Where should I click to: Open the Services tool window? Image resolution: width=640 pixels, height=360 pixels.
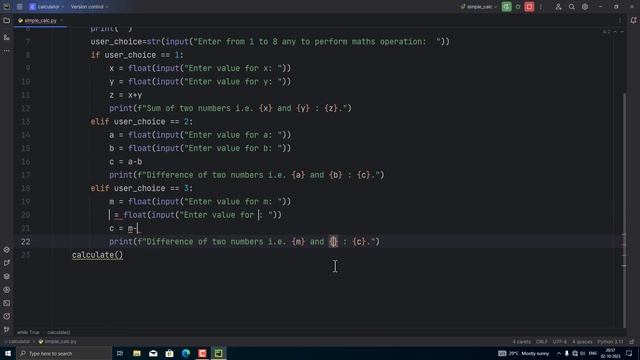coord(7,290)
